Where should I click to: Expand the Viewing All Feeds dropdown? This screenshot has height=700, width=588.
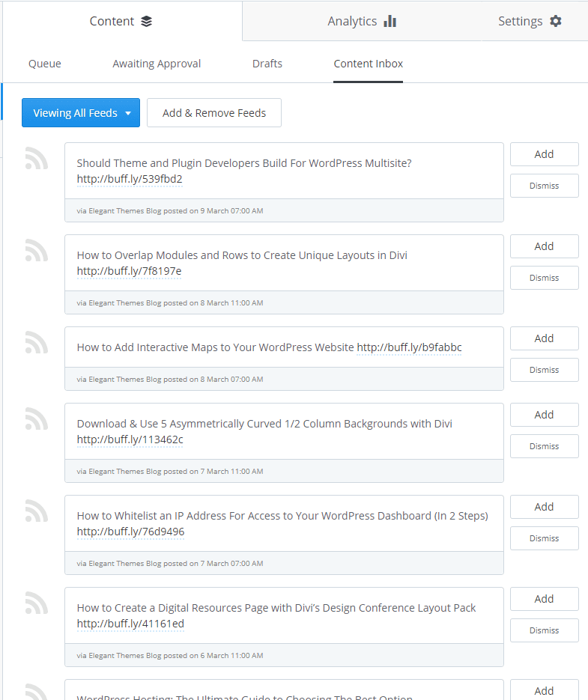pyautogui.click(x=81, y=113)
